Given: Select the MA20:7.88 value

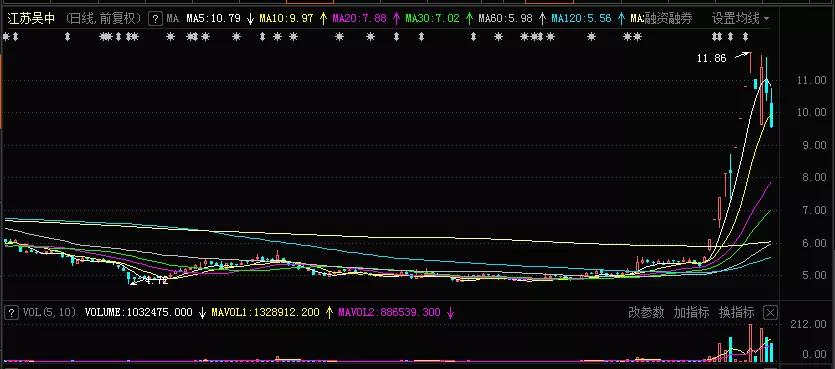Looking at the screenshot, I should (359, 19).
